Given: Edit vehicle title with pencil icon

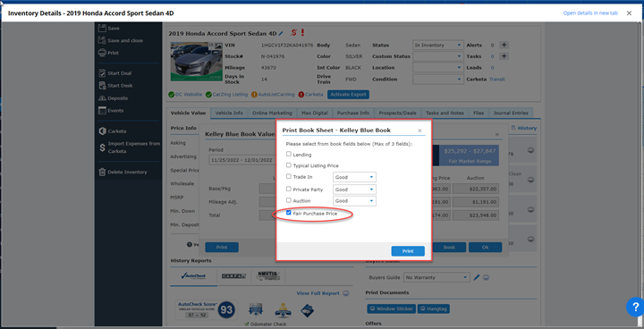Looking at the screenshot, I should pyautogui.click(x=281, y=33).
